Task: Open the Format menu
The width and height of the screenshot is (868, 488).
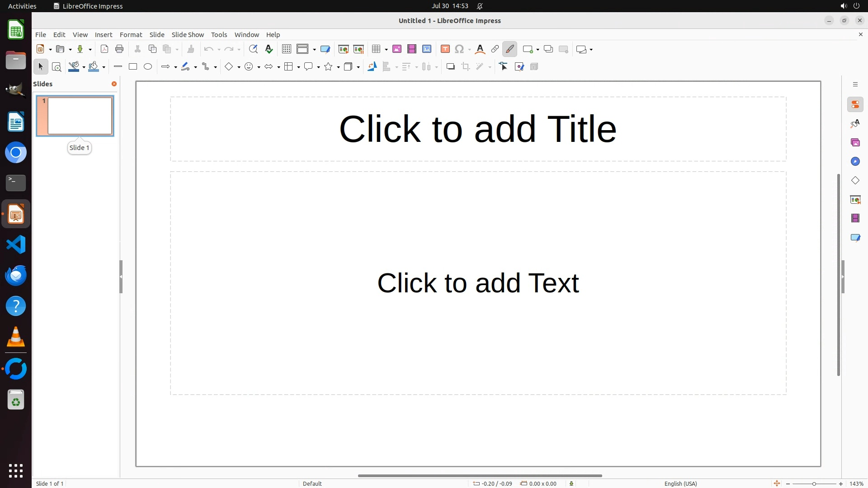Action: click(131, 35)
